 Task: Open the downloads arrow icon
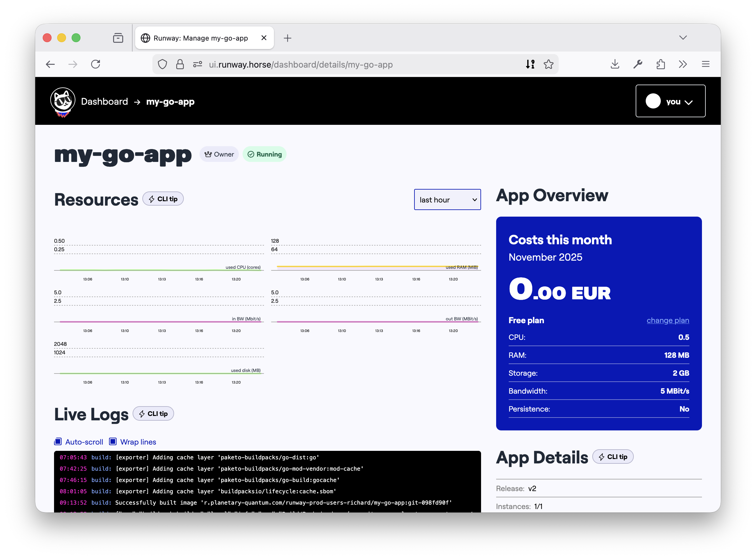[615, 64]
